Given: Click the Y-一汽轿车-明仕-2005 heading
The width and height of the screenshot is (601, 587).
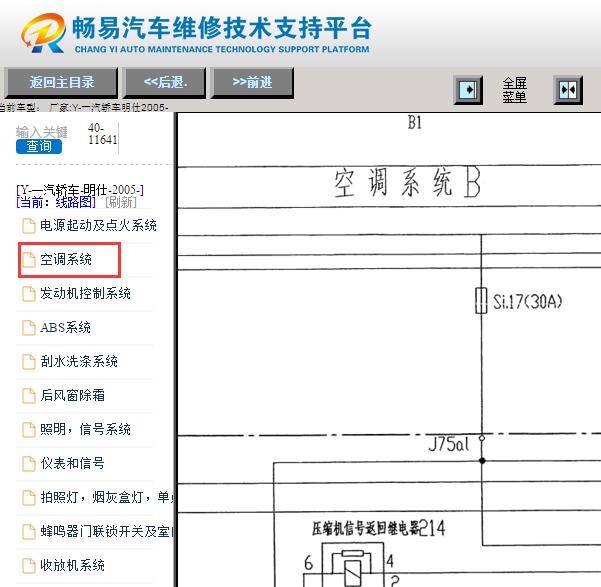Looking at the screenshot, I should (x=80, y=190).
